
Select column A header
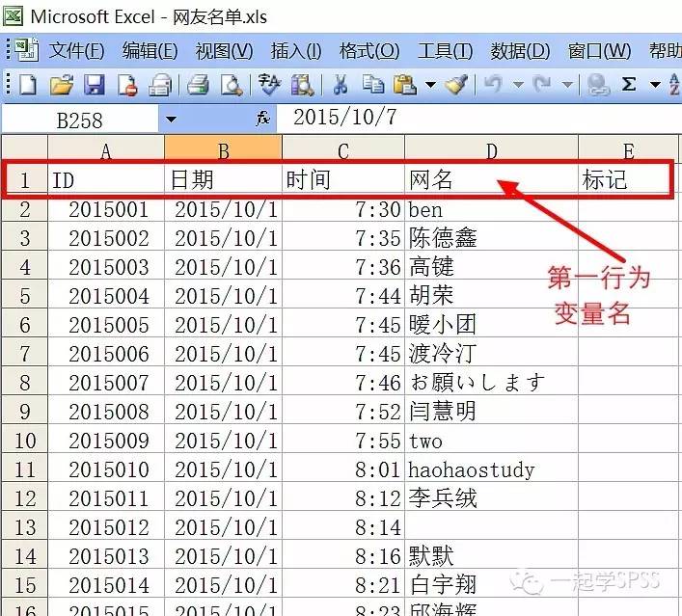coord(106,149)
